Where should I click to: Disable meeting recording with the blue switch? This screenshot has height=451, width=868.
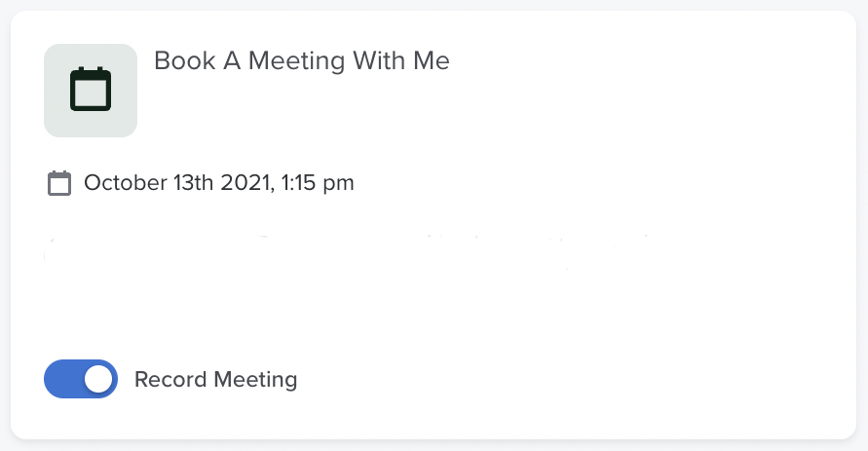(x=81, y=379)
